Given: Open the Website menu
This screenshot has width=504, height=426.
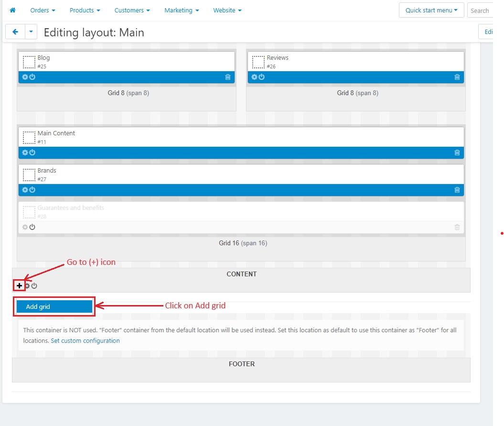Looking at the screenshot, I should 227,11.
